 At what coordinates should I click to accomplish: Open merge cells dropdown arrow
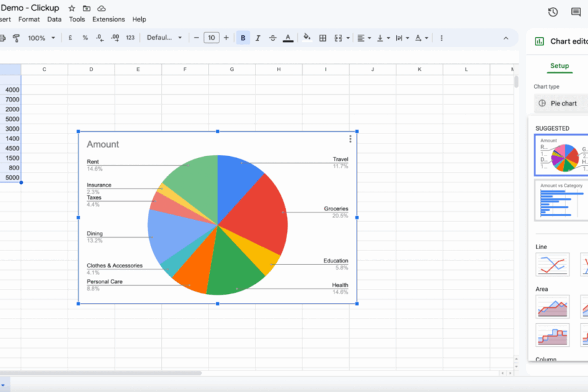click(x=348, y=38)
